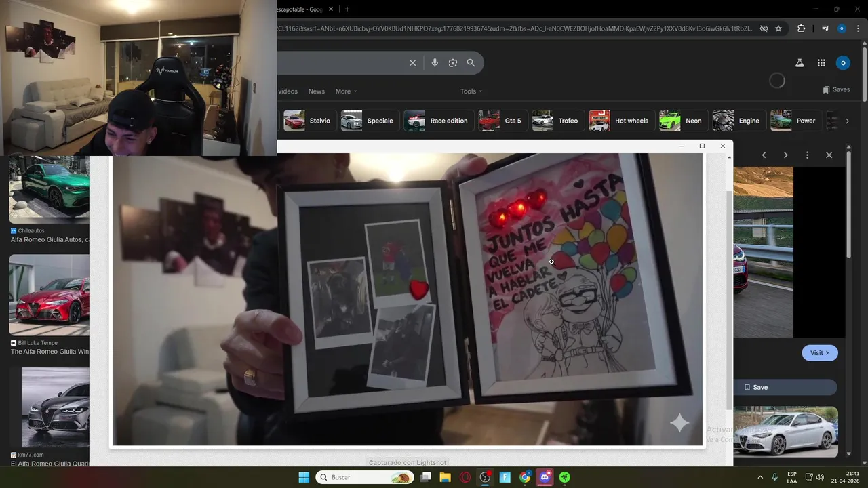Close the image preview side panel
The height and width of the screenshot is (488, 868).
(829, 155)
